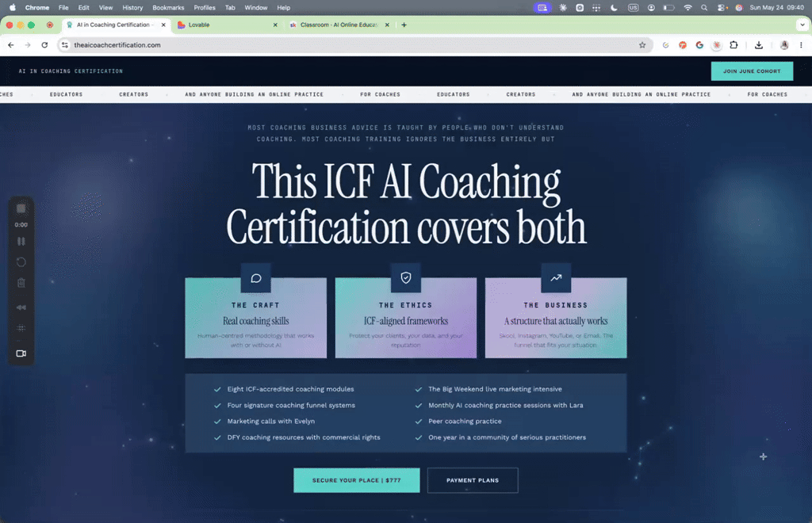Click the PAYMENT PLANS button
Screen dimensions: 812x523
473,480
